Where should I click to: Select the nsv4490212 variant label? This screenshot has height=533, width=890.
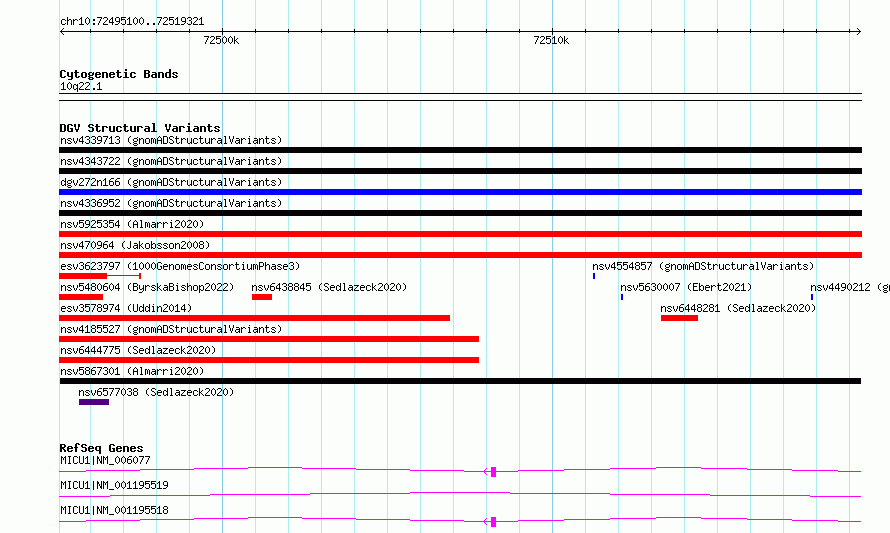850,287
